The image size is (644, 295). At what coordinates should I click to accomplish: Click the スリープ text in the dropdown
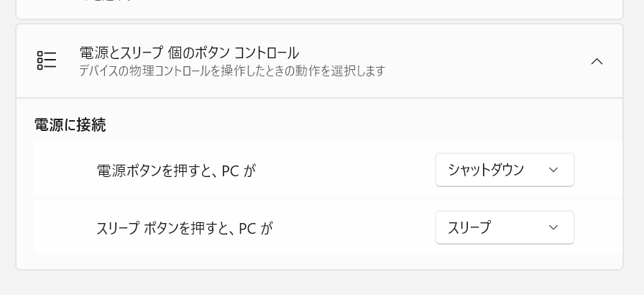[x=469, y=227]
